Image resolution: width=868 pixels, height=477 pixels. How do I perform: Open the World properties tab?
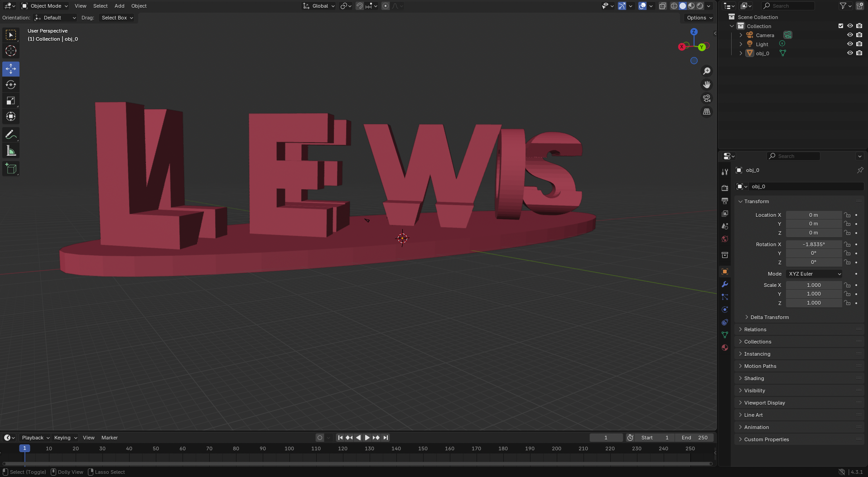tap(725, 239)
